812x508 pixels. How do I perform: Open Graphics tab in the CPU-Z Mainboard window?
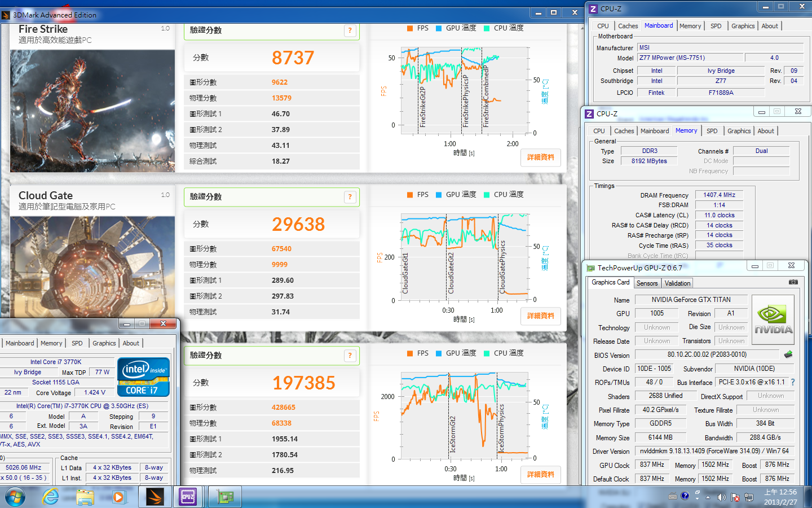(x=743, y=26)
